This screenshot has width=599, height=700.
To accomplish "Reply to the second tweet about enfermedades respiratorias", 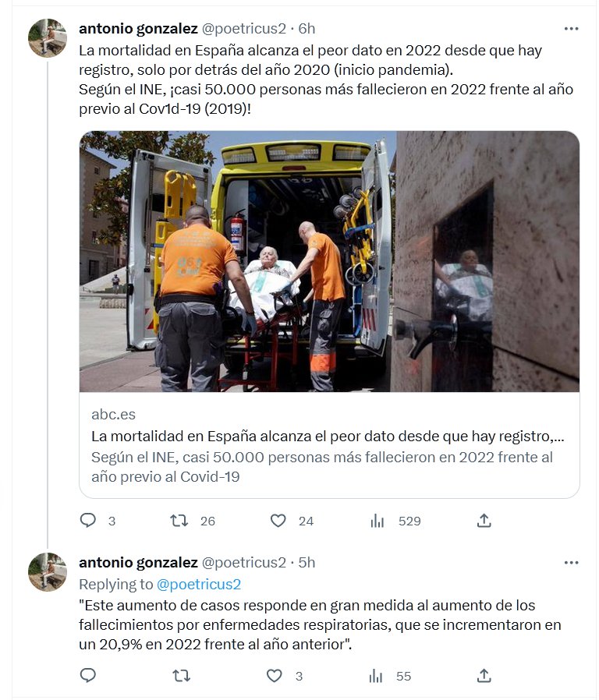I will [88, 676].
